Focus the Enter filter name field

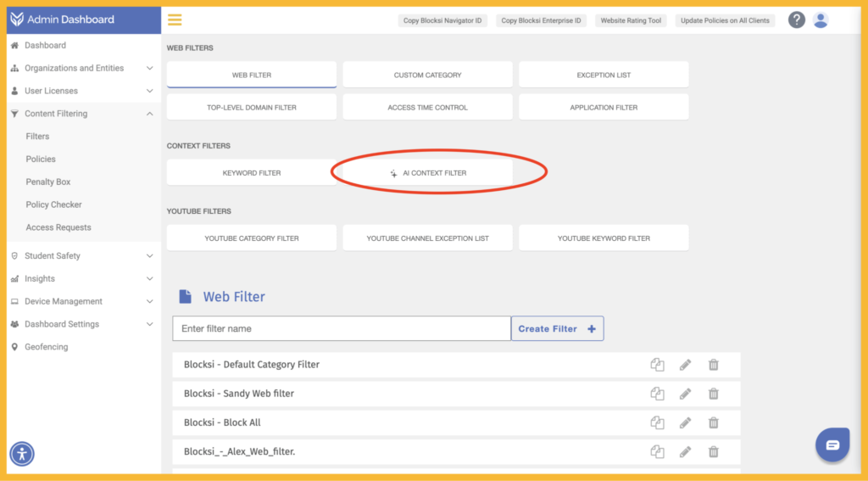pos(342,328)
